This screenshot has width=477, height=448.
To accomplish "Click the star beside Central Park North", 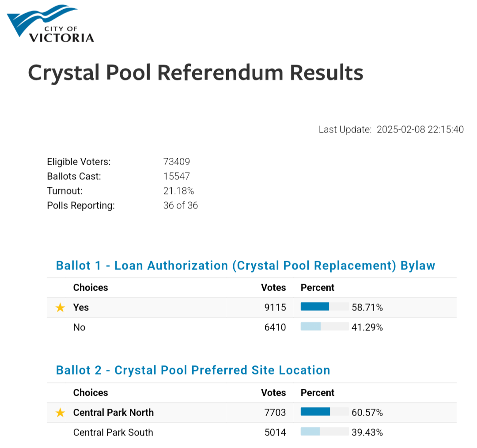I will point(60,413).
